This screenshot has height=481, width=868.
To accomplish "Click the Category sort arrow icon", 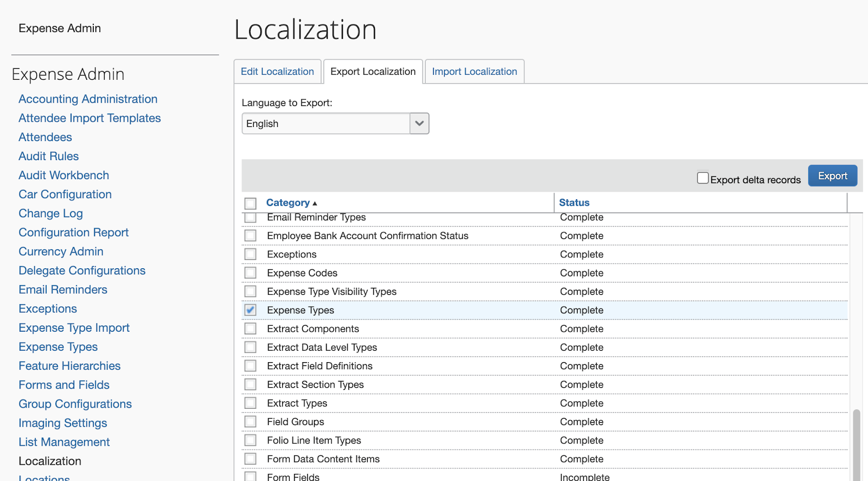I will click(315, 204).
